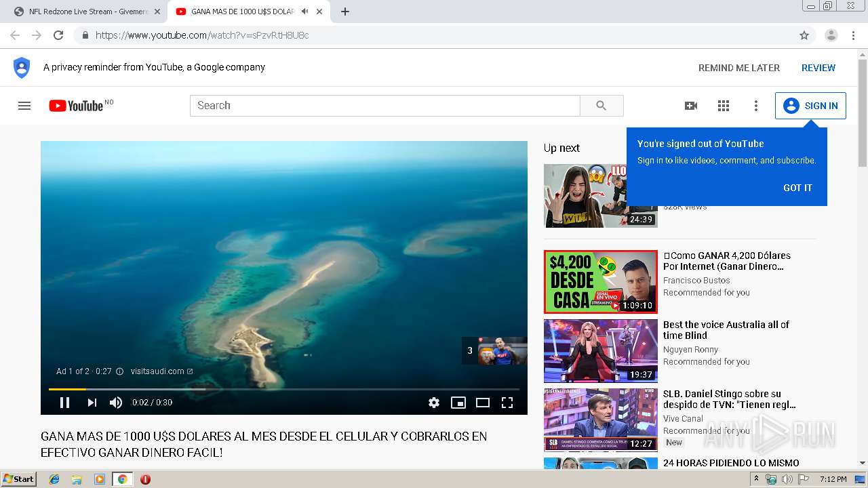Open the SLB Daniel Stingo thumbnail
This screenshot has height=488, width=868.
click(x=601, y=420)
